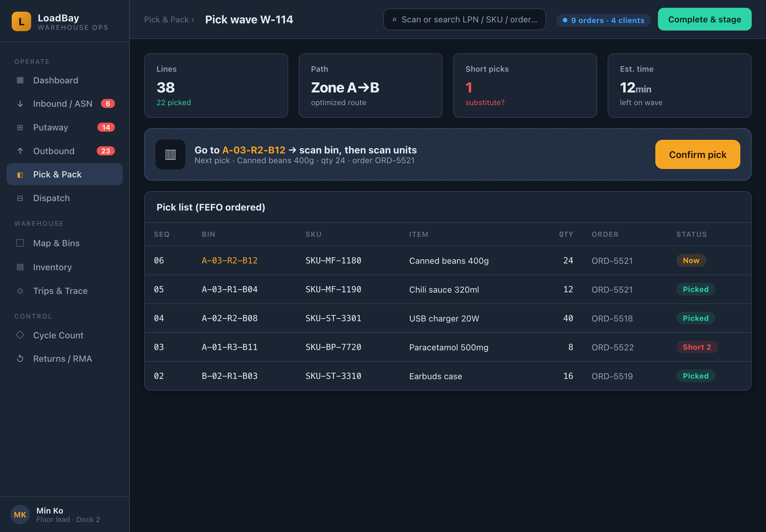Click the Inbound / ASN down-arrow icon
Viewport: 766px width, 532px height.
click(20, 104)
